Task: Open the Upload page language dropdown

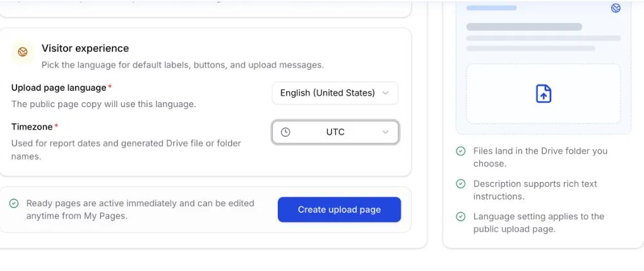Action: [x=335, y=93]
